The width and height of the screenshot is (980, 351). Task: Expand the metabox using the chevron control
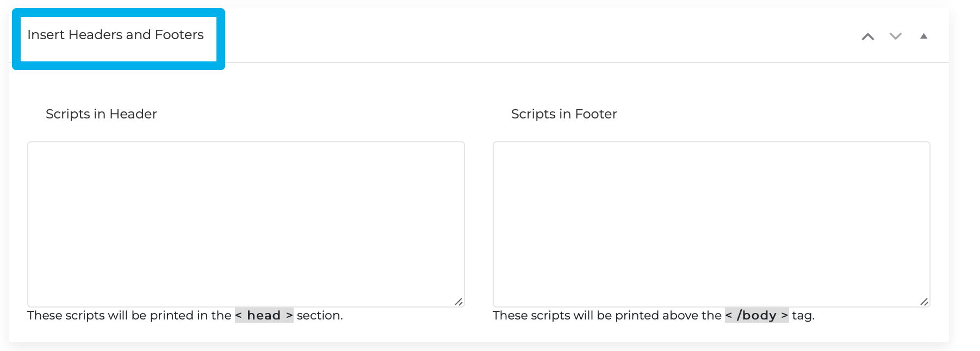coord(896,36)
